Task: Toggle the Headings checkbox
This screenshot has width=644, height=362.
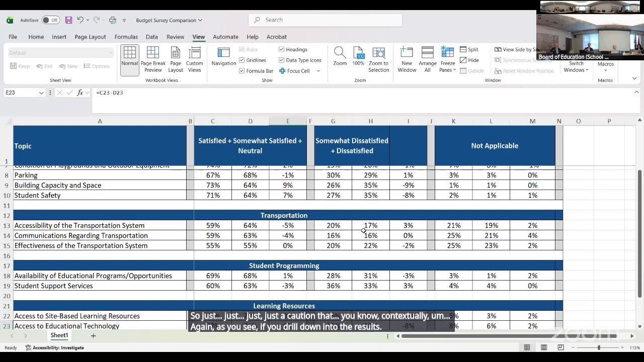Action: pyautogui.click(x=282, y=49)
